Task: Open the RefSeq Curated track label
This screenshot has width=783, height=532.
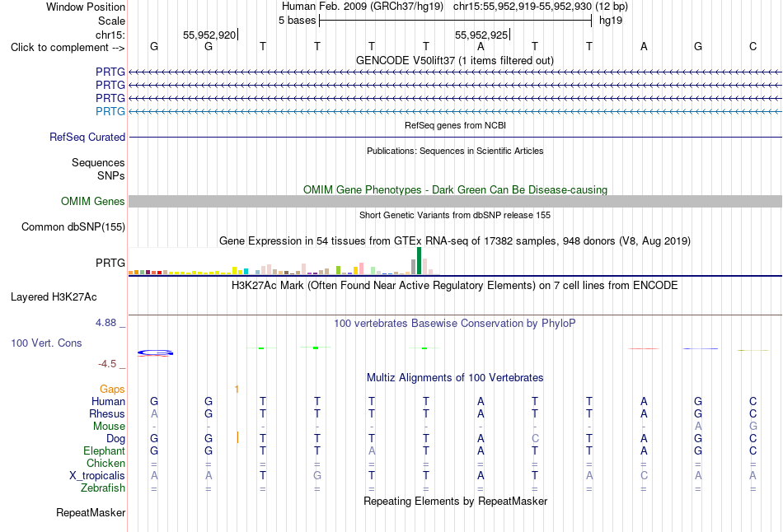Action: point(87,137)
